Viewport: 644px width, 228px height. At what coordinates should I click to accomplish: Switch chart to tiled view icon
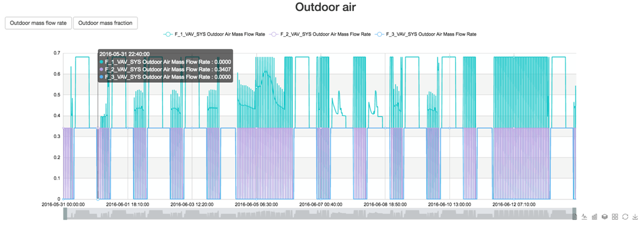point(615,216)
